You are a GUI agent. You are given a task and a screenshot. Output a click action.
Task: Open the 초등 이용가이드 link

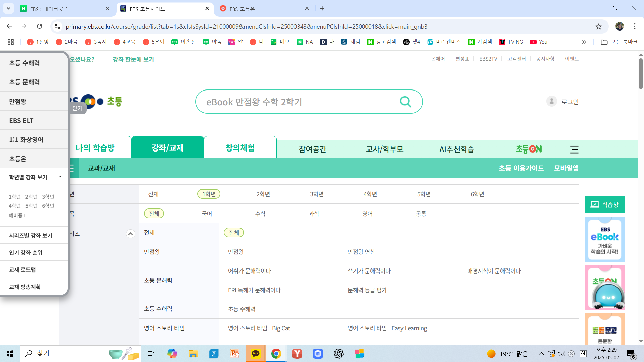click(x=522, y=168)
